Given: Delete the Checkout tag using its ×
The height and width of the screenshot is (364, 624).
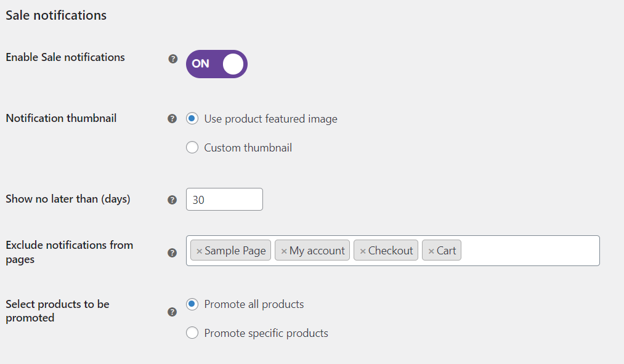Looking at the screenshot, I should (x=363, y=251).
